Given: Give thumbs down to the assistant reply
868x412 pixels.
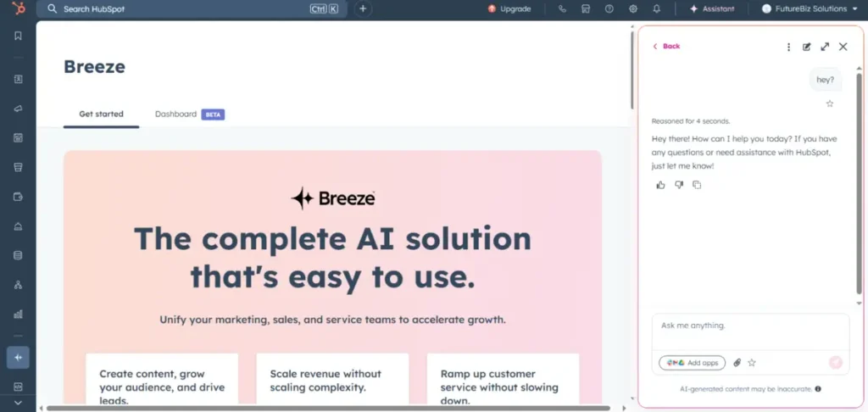Looking at the screenshot, I should (679, 185).
